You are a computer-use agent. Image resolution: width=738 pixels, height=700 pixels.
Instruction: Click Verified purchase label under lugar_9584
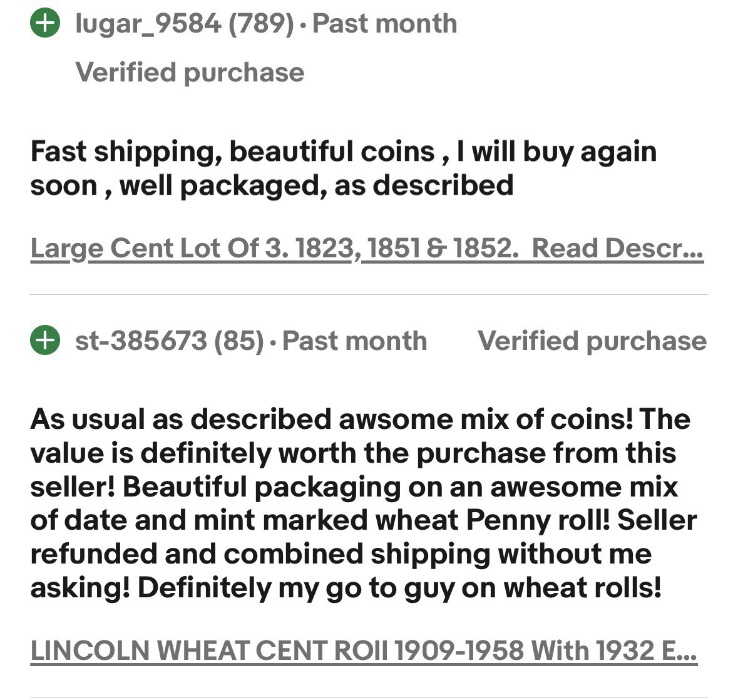point(190,72)
